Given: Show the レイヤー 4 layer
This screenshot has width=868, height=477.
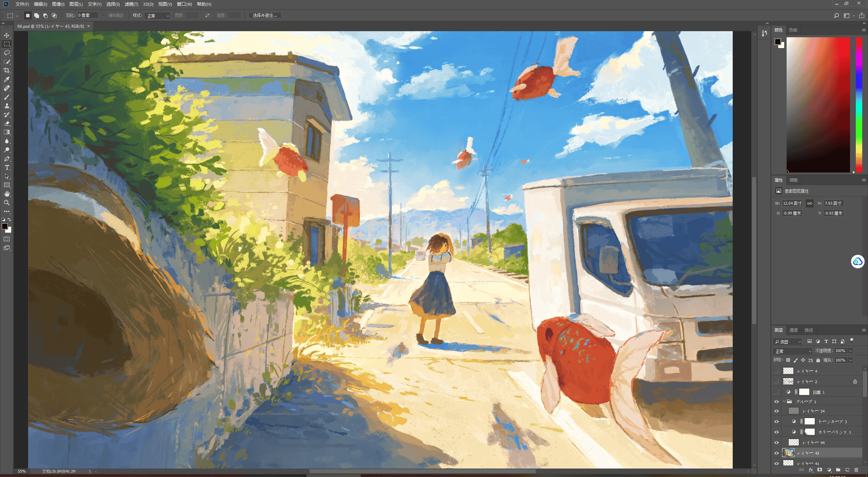Looking at the screenshot, I should (776, 371).
